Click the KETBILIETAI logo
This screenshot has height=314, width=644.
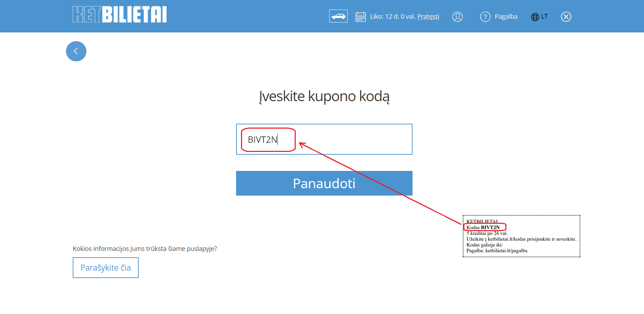(x=119, y=15)
